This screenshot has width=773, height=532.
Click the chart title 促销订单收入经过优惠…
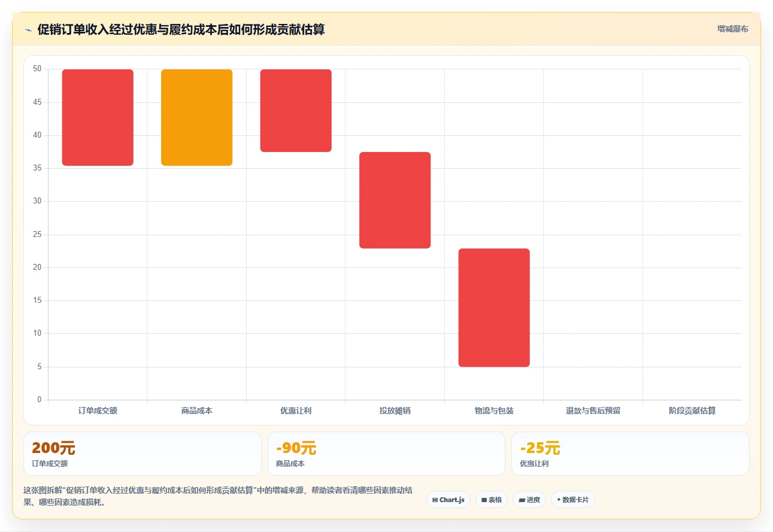[181, 29]
